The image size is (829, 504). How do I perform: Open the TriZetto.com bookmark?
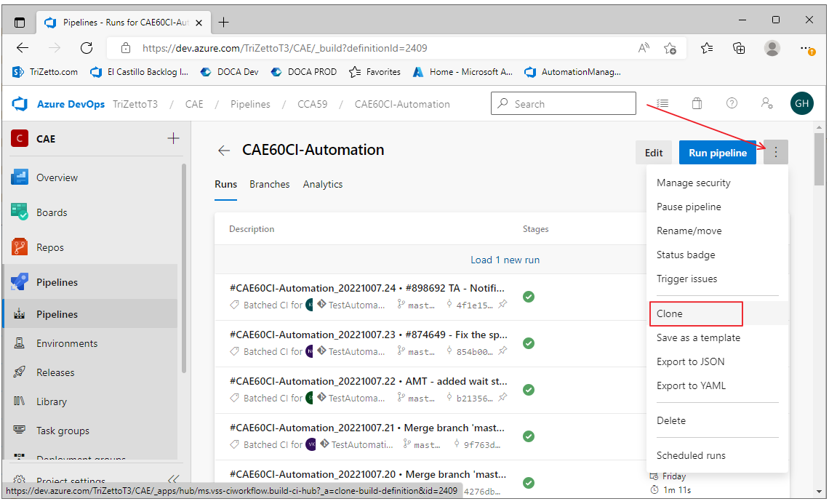click(46, 72)
